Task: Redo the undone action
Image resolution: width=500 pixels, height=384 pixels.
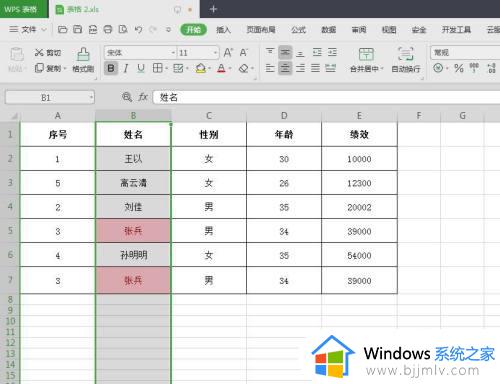Action: coord(153,29)
